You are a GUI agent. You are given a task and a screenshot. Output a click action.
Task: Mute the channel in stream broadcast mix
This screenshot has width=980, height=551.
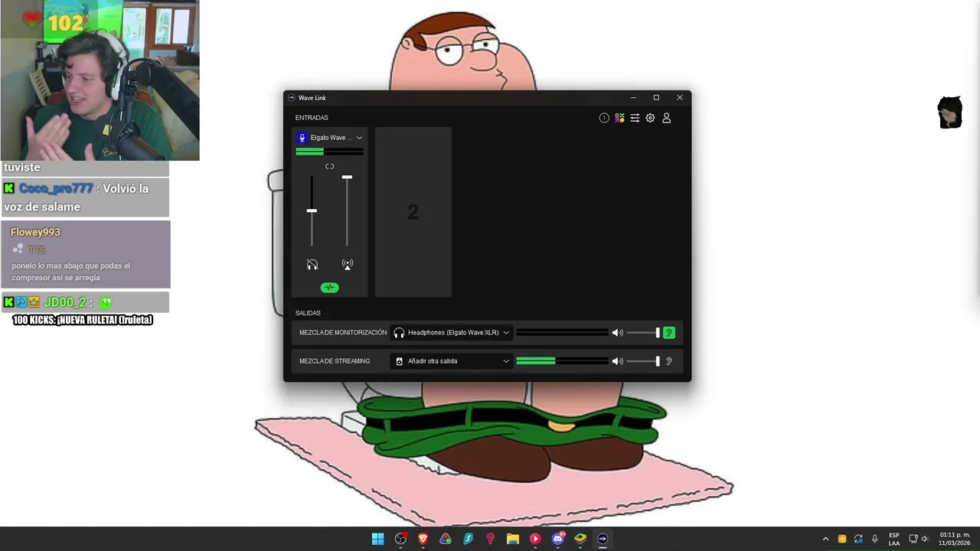[x=348, y=265]
